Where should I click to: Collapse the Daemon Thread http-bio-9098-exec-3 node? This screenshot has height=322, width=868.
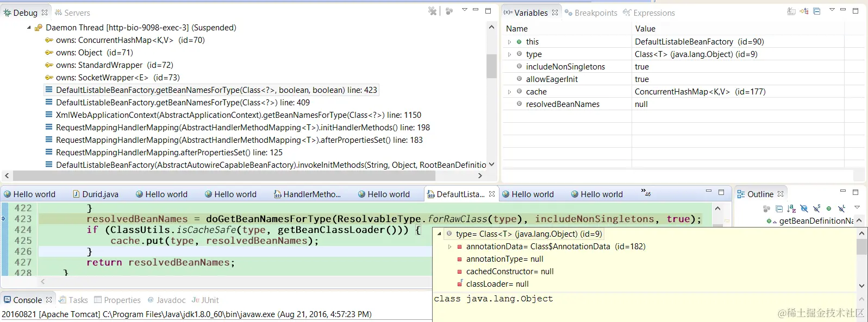click(29, 28)
